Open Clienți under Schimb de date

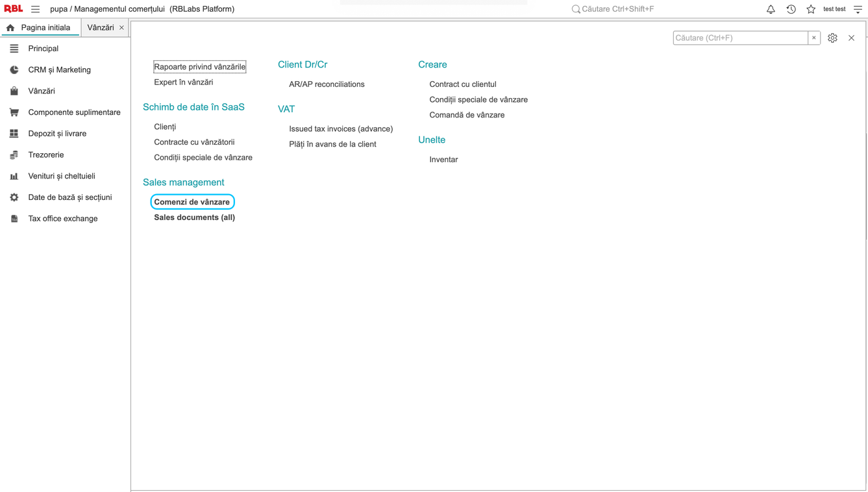[x=165, y=127]
